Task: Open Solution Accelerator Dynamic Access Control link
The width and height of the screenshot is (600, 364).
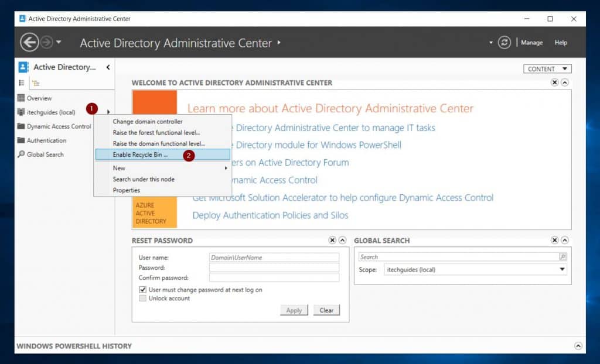Action: pyautogui.click(x=343, y=198)
